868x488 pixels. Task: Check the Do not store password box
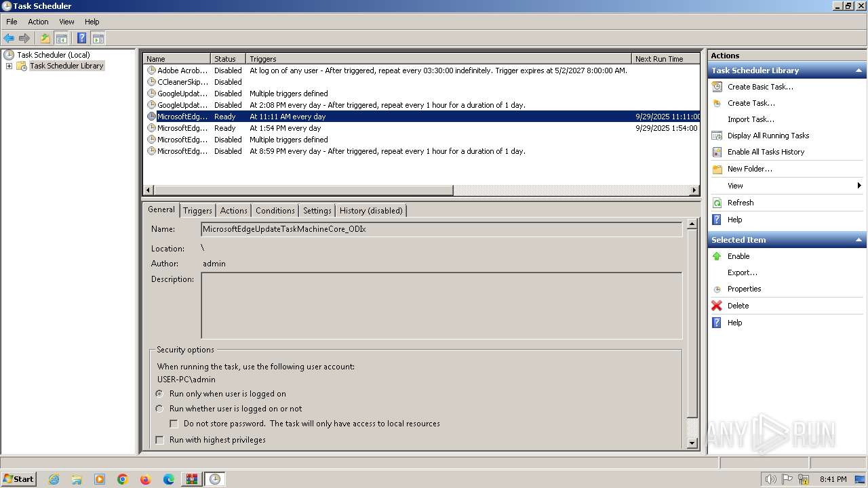pos(174,424)
